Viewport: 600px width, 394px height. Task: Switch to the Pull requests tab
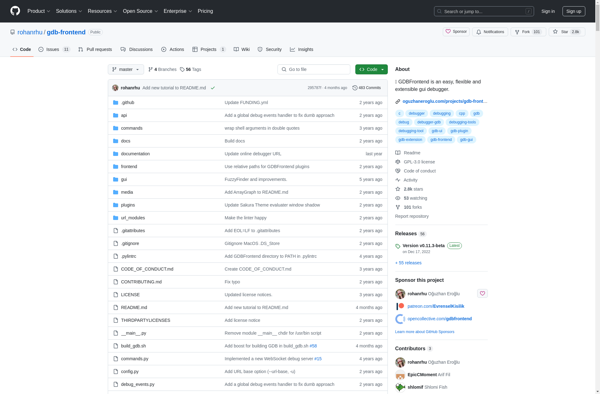click(x=95, y=49)
